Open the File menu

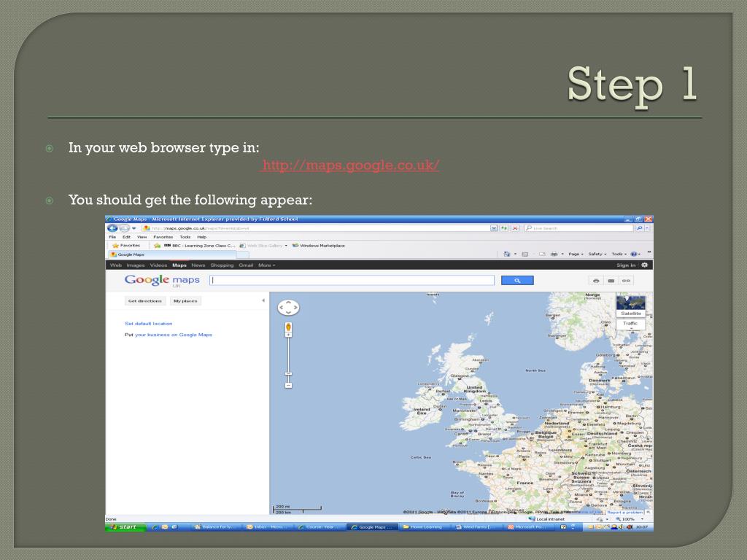(x=112, y=237)
